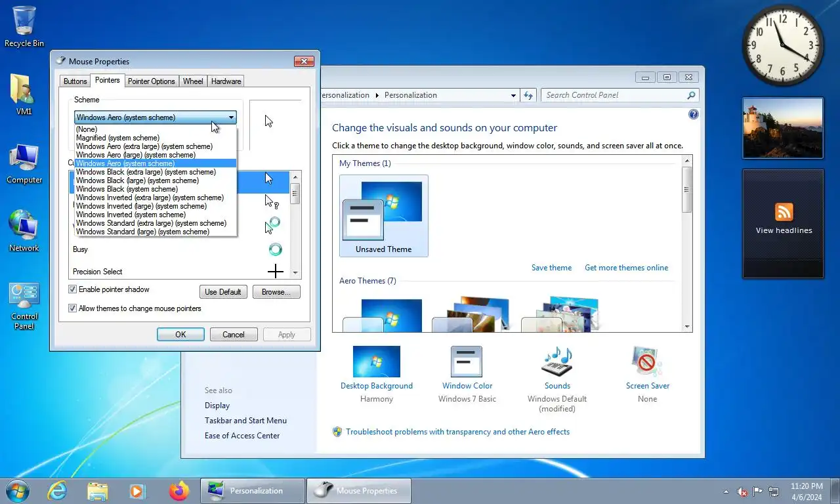This screenshot has height=504, width=840.
Task: Toggle Allow themes to change mouse pointers
Action: (73, 308)
